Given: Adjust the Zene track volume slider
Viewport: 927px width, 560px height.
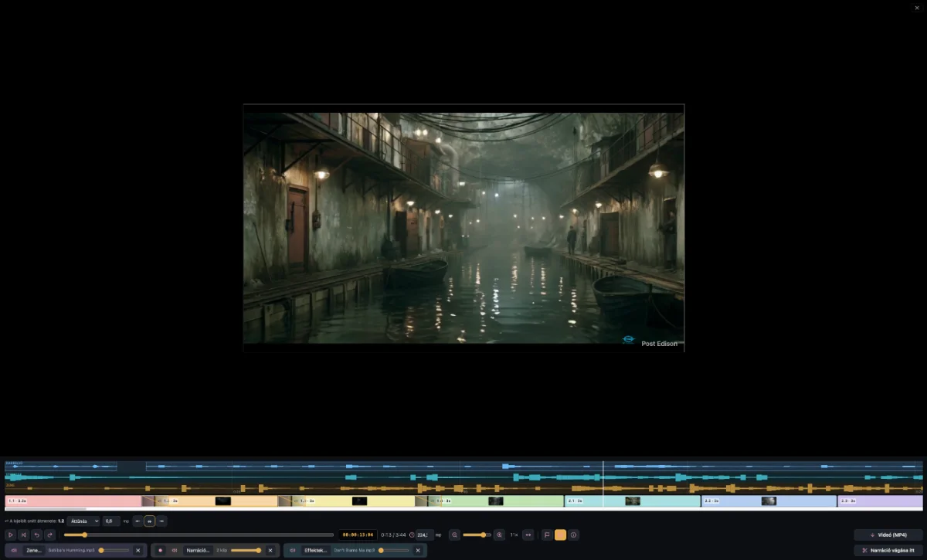Looking at the screenshot, I should [115, 551].
